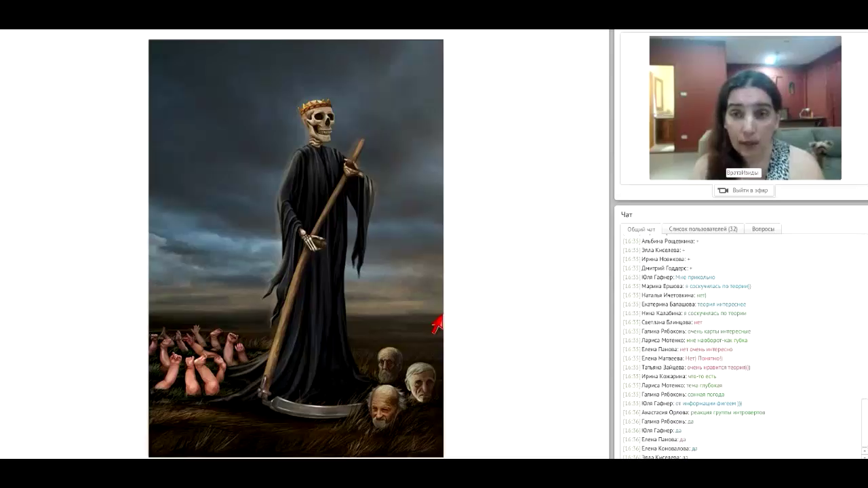Select Альбина Рощевкина's chat message
Image resolution: width=868 pixels, height=488 pixels.
click(660, 241)
